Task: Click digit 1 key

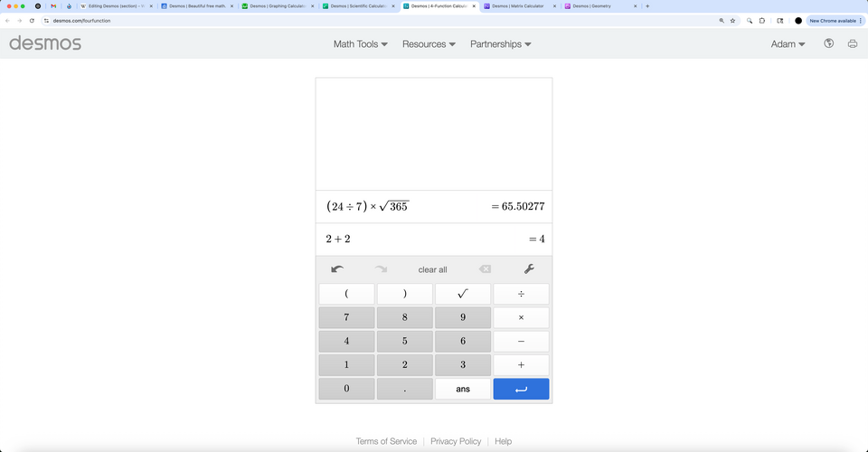Action: (x=346, y=365)
